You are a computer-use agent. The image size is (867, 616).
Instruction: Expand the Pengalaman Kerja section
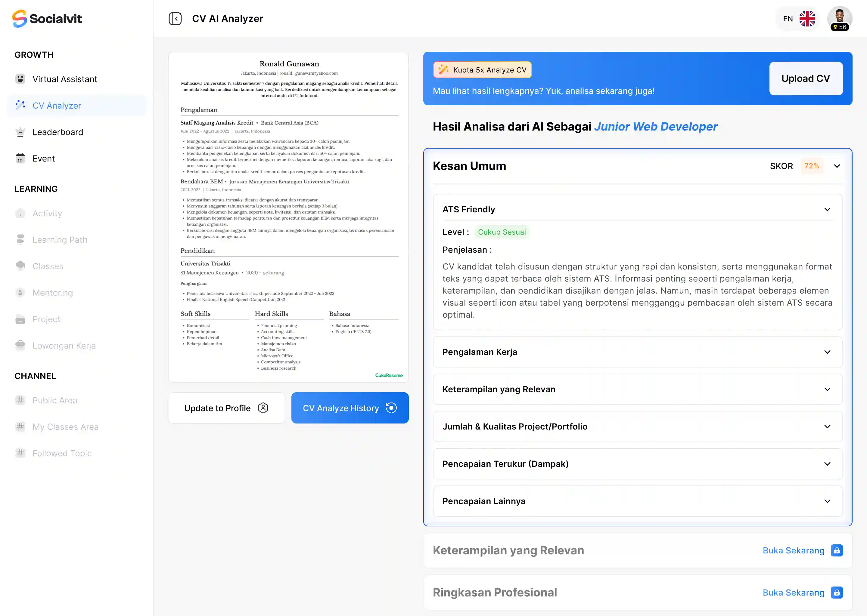827,352
